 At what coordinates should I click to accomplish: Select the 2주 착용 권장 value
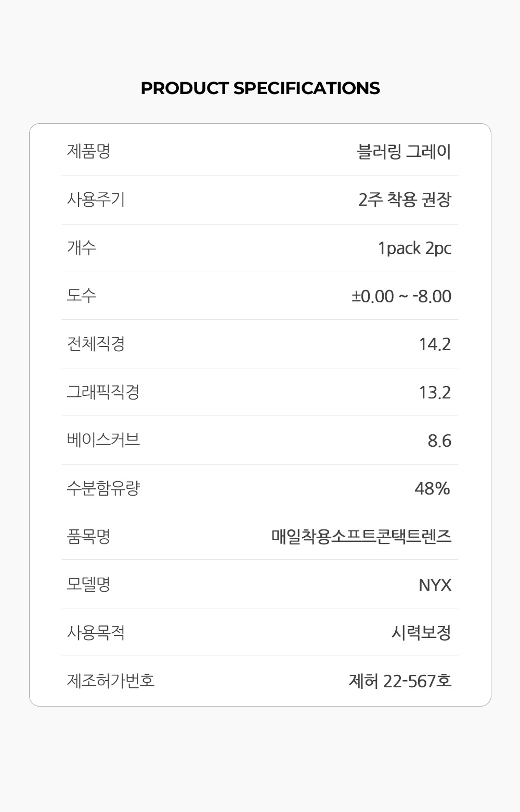(x=405, y=199)
